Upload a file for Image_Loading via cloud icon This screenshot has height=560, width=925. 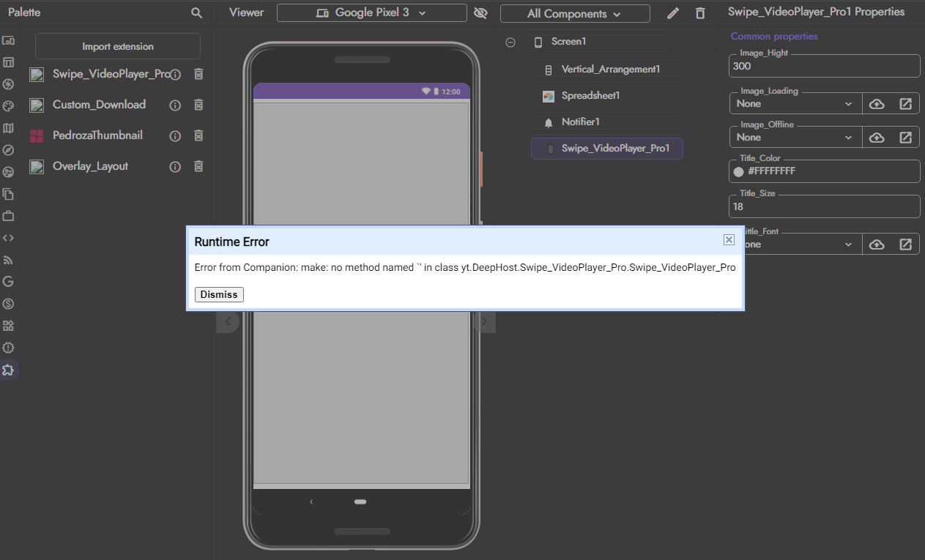click(x=877, y=103)
